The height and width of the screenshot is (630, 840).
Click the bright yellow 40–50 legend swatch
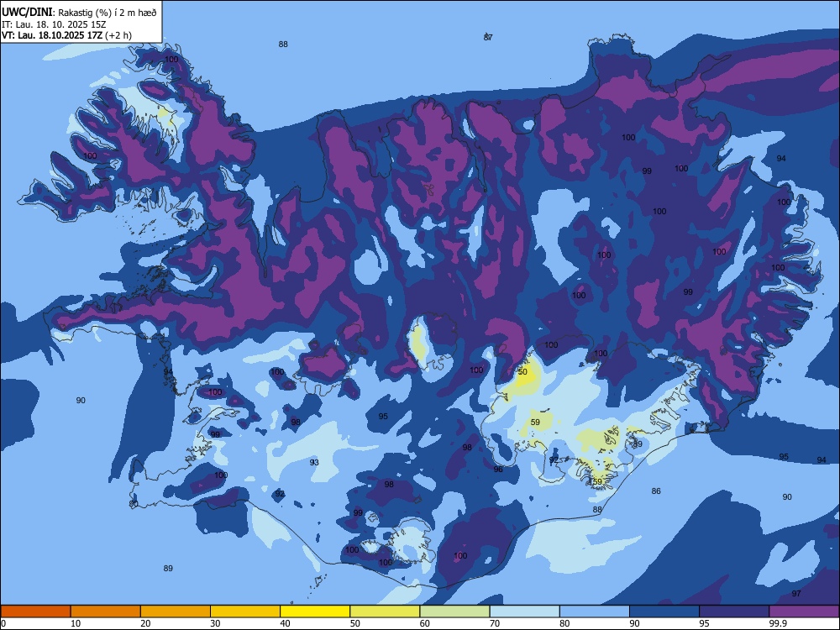click(x=315, y=612)
